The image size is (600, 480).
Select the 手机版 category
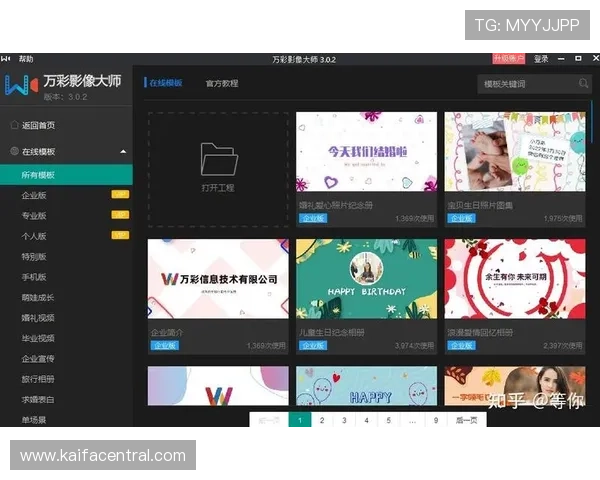34,277
